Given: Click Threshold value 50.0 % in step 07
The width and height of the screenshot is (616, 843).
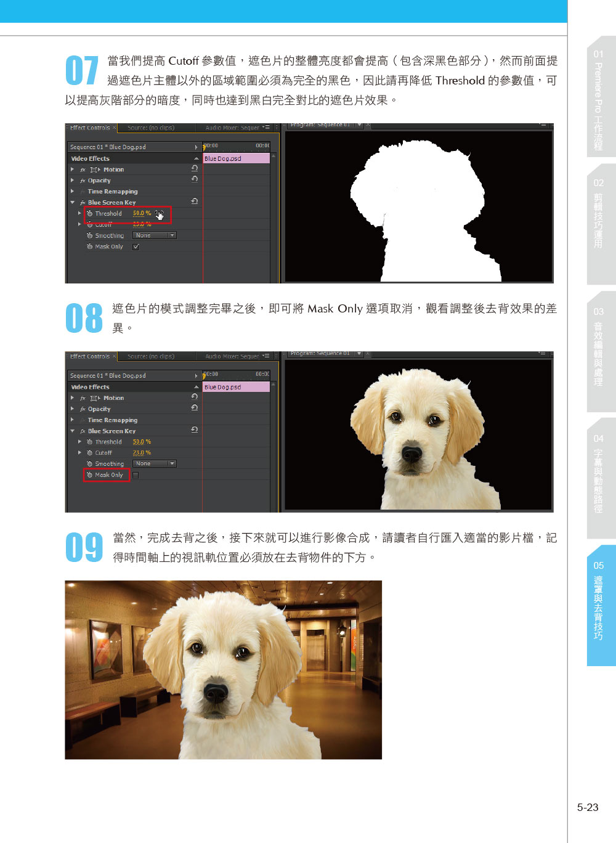Looking at the screenshot, I should click(x=142, y=213).
